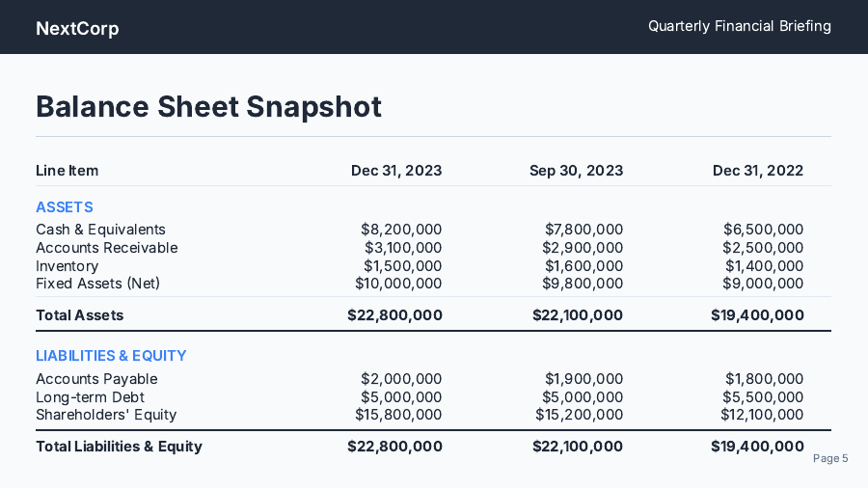Click the LIABILITIES & EQUITY section heading
The image size is (868, 489).
111,356
